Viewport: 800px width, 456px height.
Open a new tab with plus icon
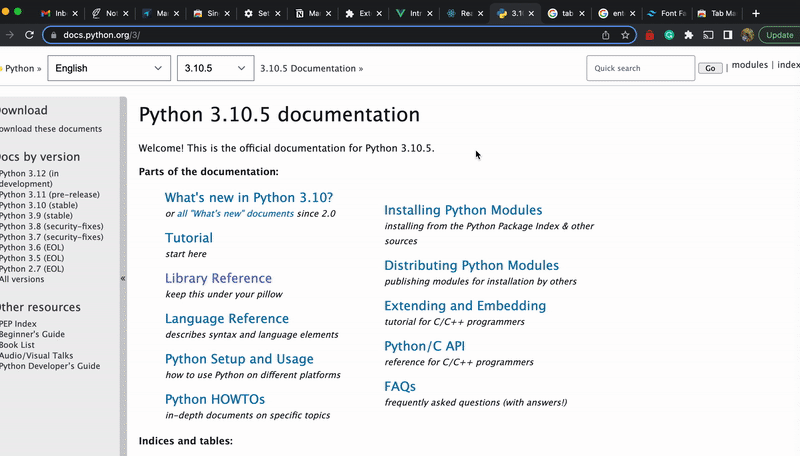(x=756, y=13)
